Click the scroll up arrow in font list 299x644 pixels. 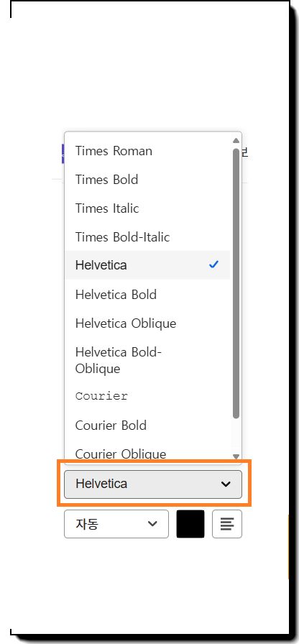pyautogui.click(x=236, y=140)
